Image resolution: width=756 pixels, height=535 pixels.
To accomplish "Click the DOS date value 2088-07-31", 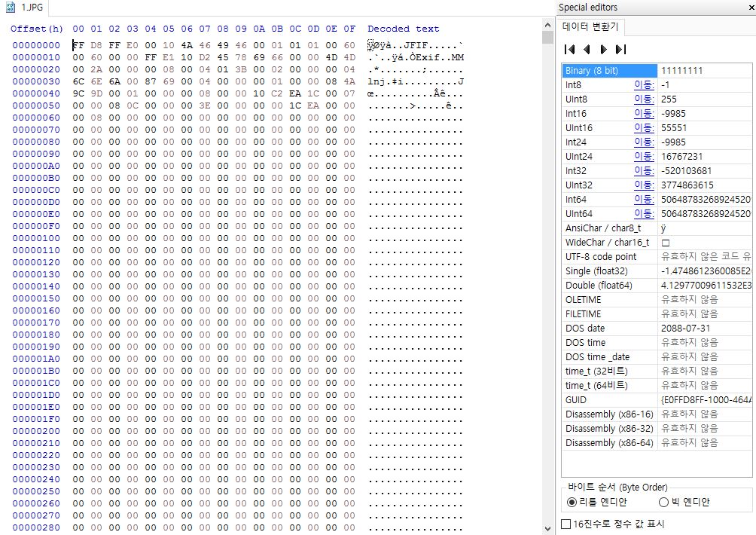I will click(x=685, y=329).
